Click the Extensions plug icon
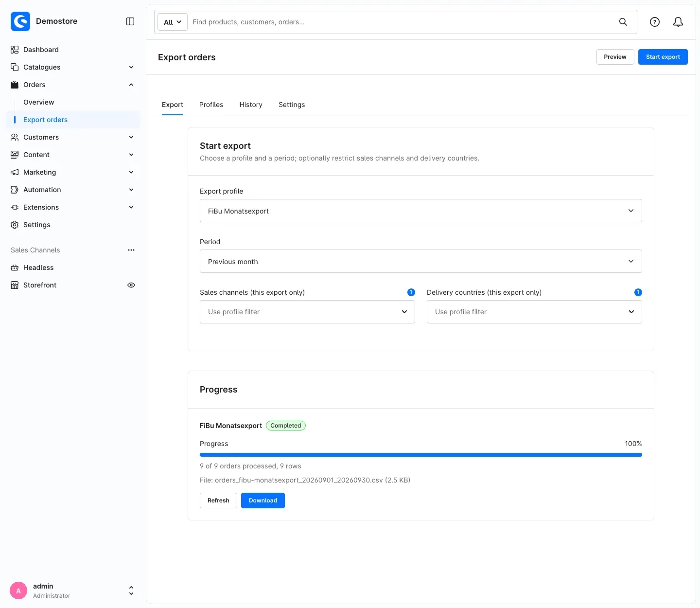Viewport: 700px width, 608px height. [x=15, y=207]
